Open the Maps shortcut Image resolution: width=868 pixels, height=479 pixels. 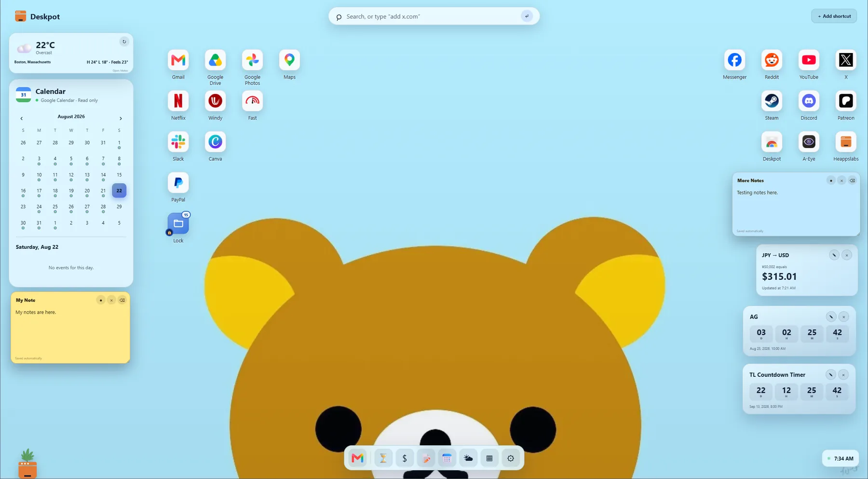(289, 60)
